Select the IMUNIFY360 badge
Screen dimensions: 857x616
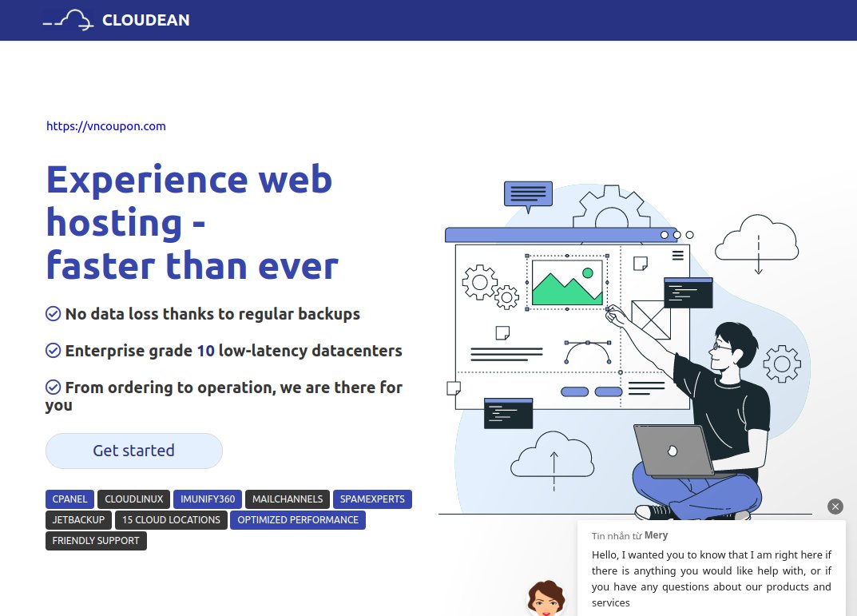point(208,499)
